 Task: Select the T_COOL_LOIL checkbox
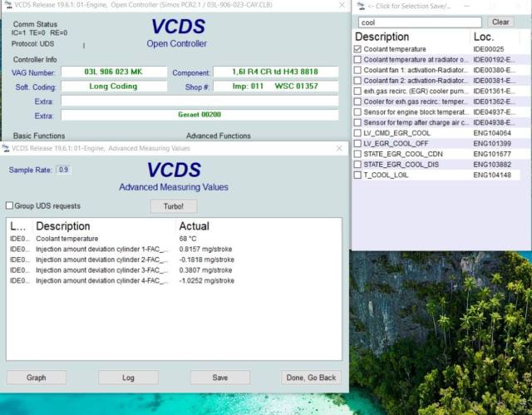[x=357, y=175]
